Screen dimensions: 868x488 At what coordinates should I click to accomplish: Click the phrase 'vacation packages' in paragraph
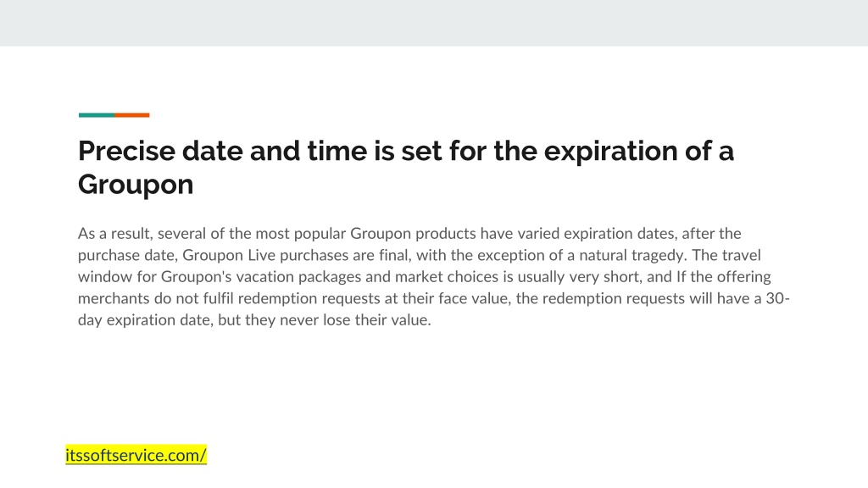tap(298, 277)
